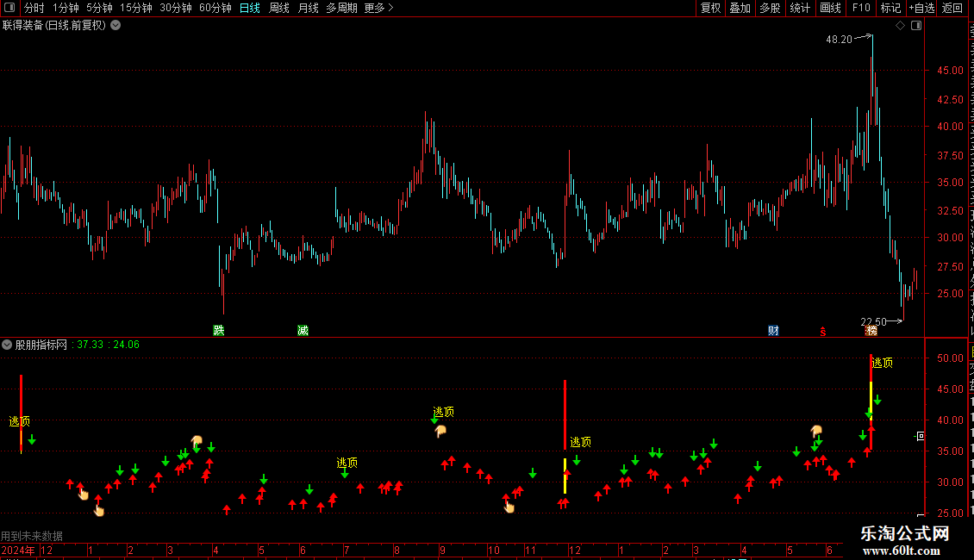Click the 50.00 indicator axis label
Viewport: 974px width, 560px height.
click(951, 358)
